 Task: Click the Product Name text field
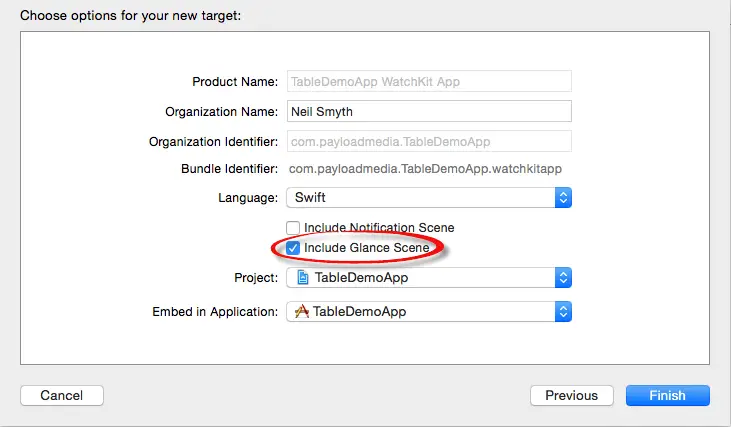[x=428, y=82]
